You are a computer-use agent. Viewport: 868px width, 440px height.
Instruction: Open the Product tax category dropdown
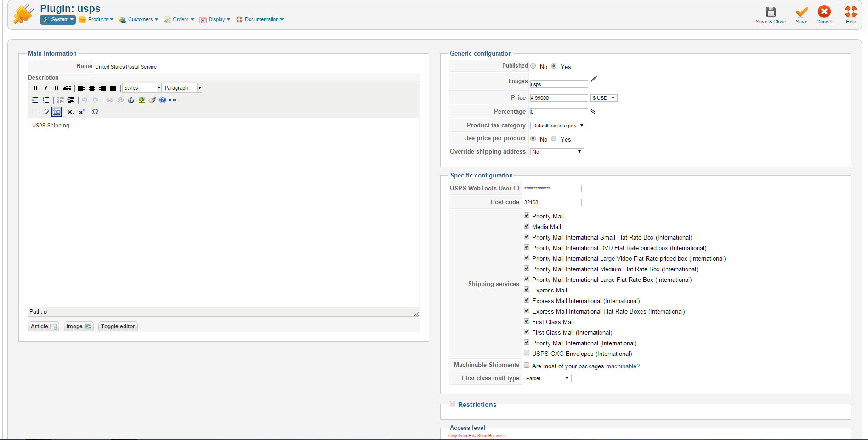coord(558,126)
